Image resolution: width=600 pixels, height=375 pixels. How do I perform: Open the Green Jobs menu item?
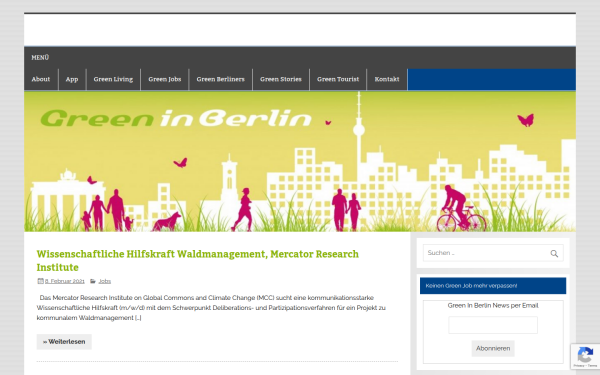[165, 79]
